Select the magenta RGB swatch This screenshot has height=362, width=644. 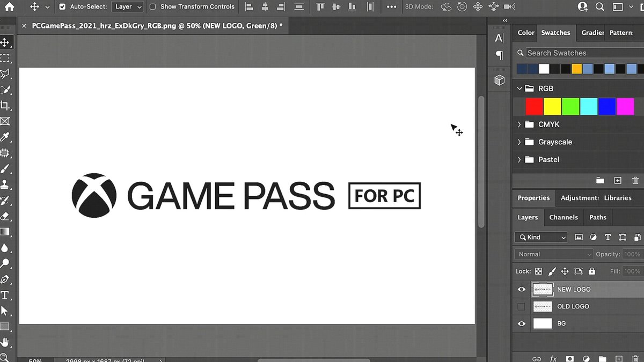(x=625, y=106)
